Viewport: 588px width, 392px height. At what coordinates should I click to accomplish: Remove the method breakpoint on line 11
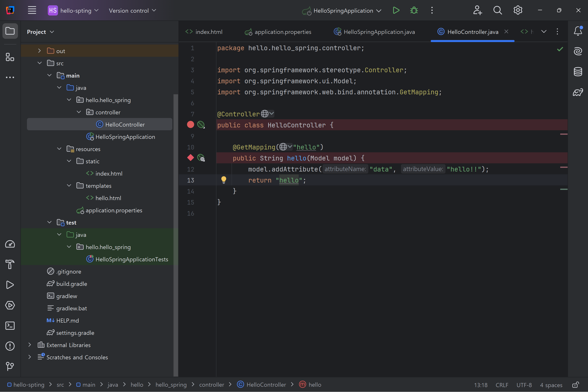[x=190, y=157]
